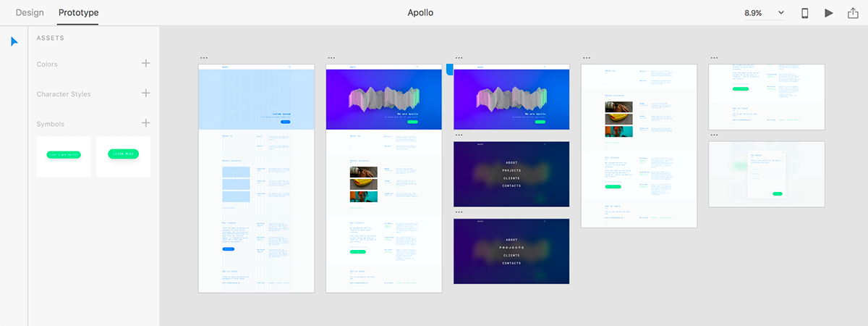Screen dimensions: 868x326
Task: Select green button in full homepage hero
Action: (x=412, y=122)
